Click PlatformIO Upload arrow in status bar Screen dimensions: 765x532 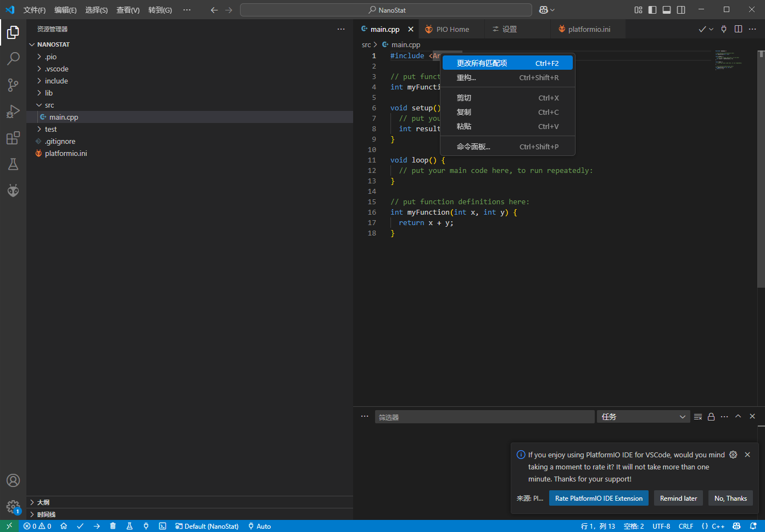[x=97, y=526]
